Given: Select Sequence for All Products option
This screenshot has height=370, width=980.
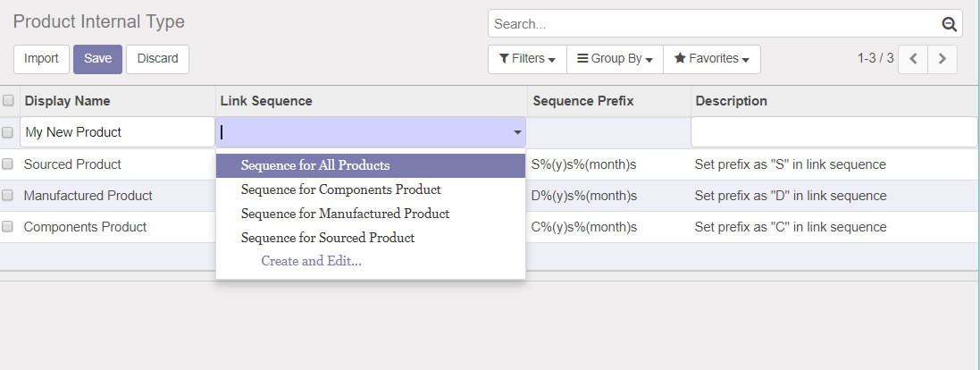Looking at the screenshot, I should point(315,165).
